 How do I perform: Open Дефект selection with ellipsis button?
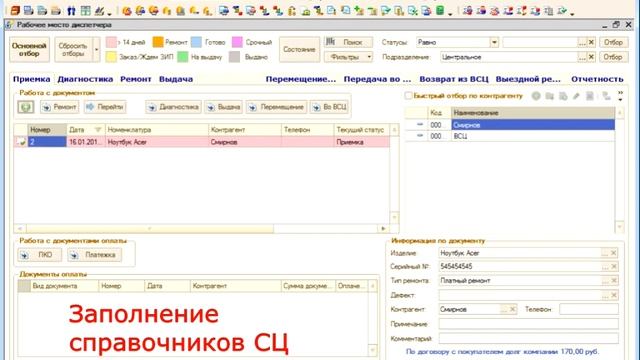(x=605, y=295)
